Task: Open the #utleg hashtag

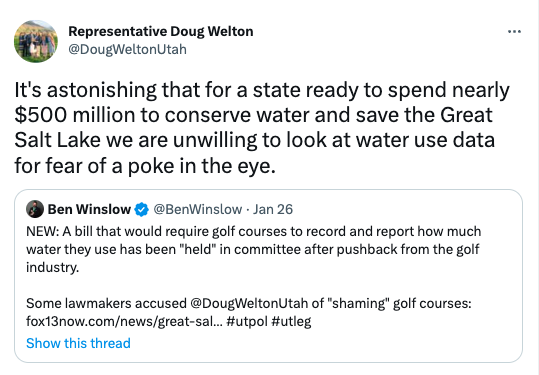Action: click(291, 321)
